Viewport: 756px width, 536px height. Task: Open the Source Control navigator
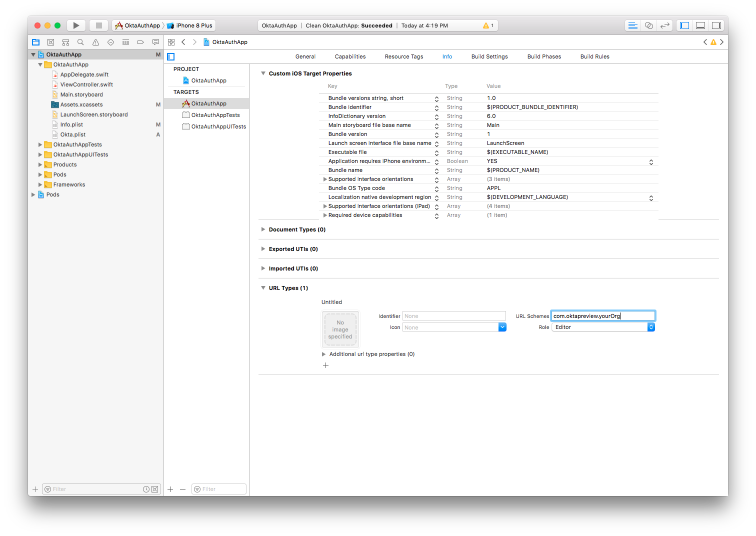click(x=50, y=42)
